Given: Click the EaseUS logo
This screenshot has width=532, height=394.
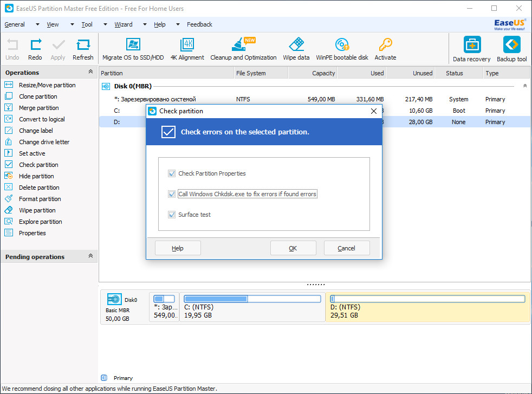Looking at the screenshot, I should 510,24.
